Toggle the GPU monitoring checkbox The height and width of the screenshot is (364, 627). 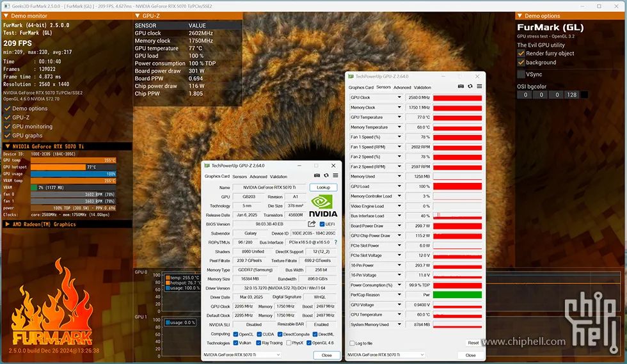(x=7, y=127)
